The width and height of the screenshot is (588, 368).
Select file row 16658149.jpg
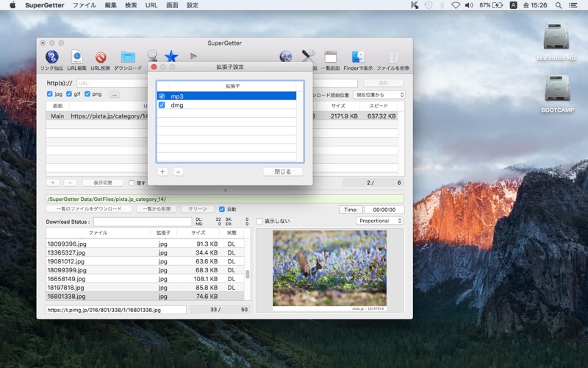pos(145,279)
